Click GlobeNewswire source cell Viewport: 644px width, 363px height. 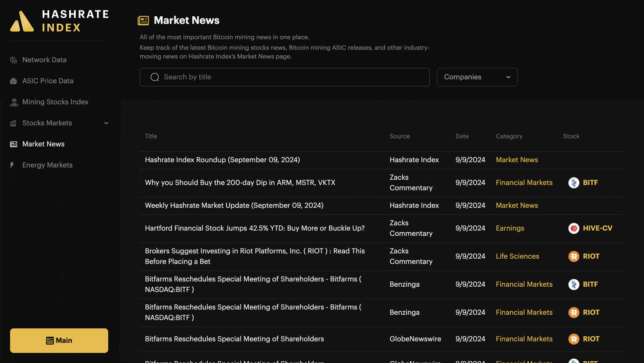click(x=415, y=339)
